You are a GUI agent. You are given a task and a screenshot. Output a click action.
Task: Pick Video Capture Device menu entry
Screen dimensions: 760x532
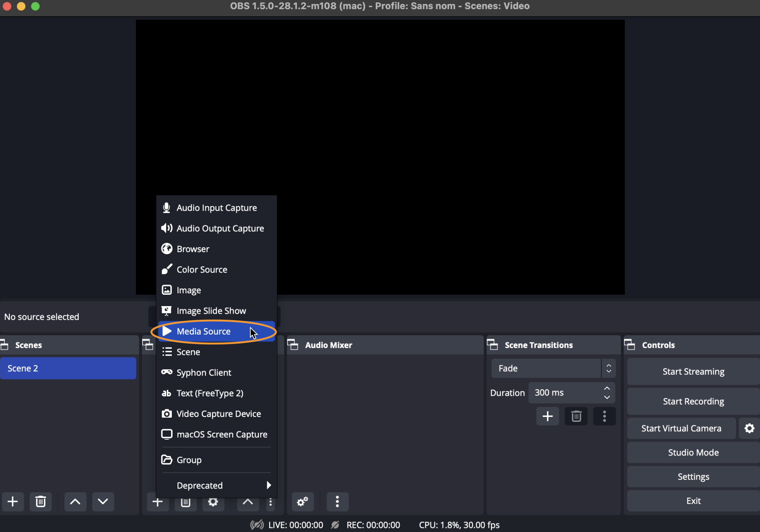click(x=219, y=414)
